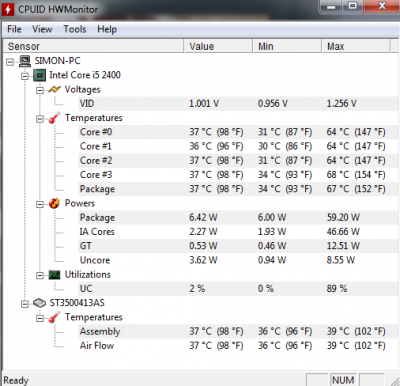Image resolution: width=400 pixels, height=386 pixels.
Task: Click the Utilizations graph icon
Action: coord(54,275)
